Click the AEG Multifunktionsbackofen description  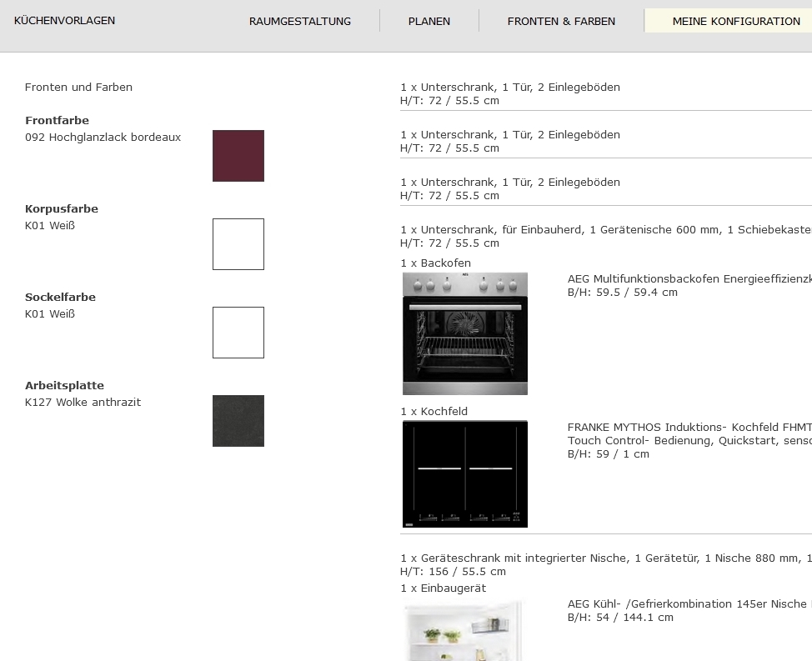689,278
